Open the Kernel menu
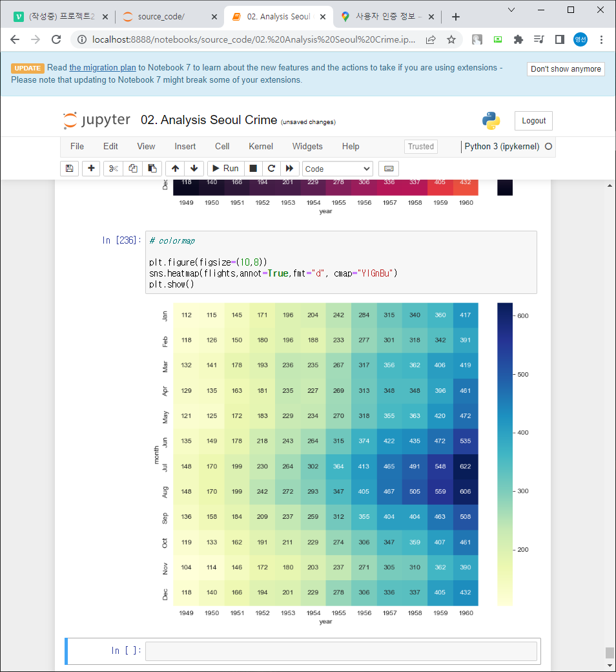 pos(261,147)
